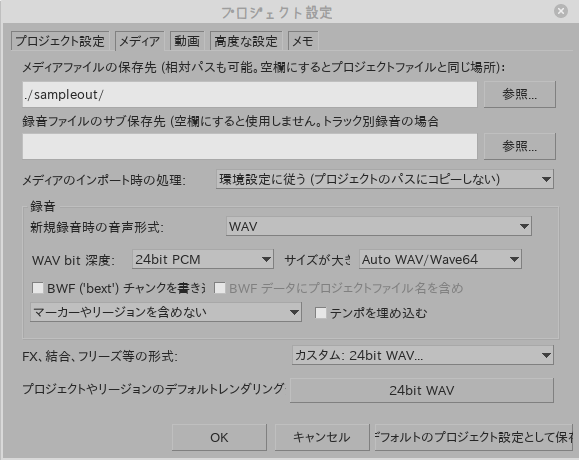
Task: Click the キャンセル button
Action: (322, 437)
